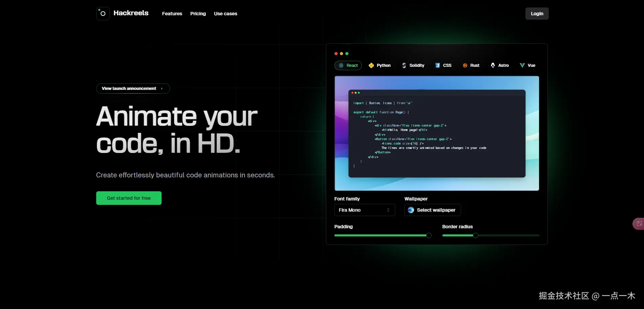Open the Features menu
The image size is (644, 309).
click(x=172, y=14)
